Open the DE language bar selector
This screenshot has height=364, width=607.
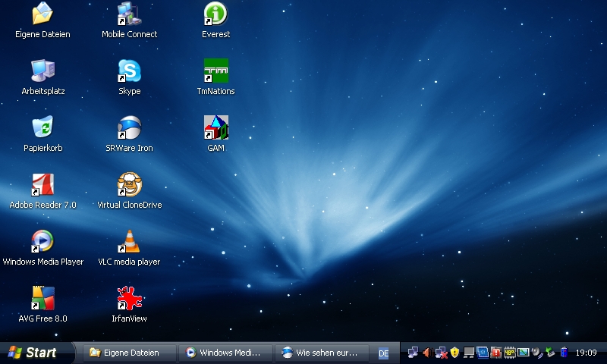pos(384,353)
